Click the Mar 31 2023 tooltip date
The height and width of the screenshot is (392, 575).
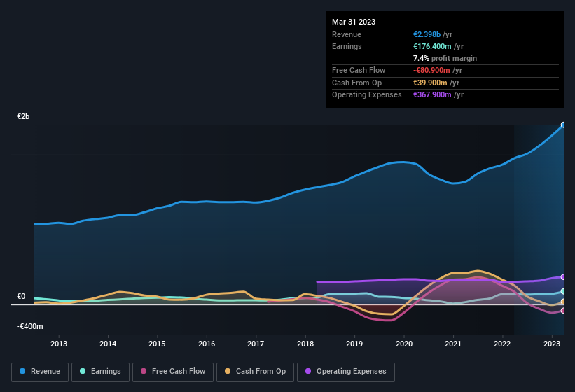pos(354,22)
